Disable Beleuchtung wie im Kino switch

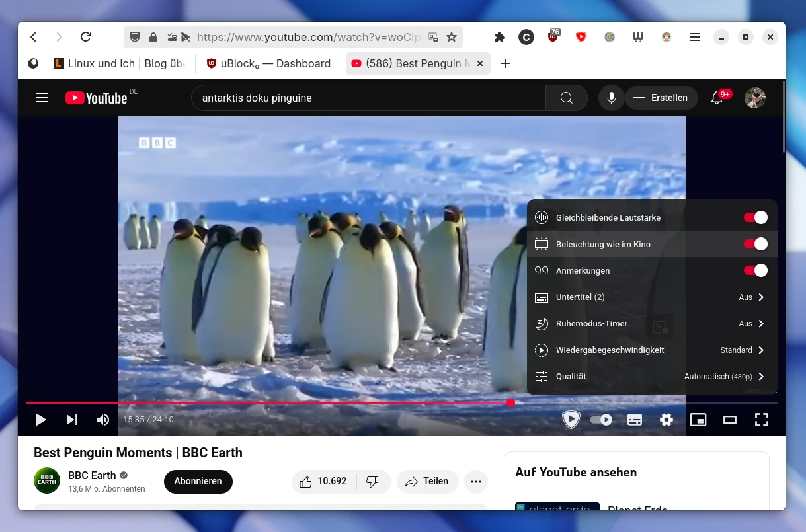coord(755,244)
